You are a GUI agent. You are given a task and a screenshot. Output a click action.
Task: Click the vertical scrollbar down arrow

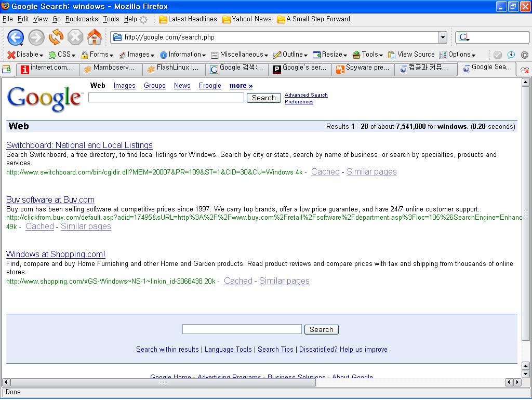(x=525, y=374)
